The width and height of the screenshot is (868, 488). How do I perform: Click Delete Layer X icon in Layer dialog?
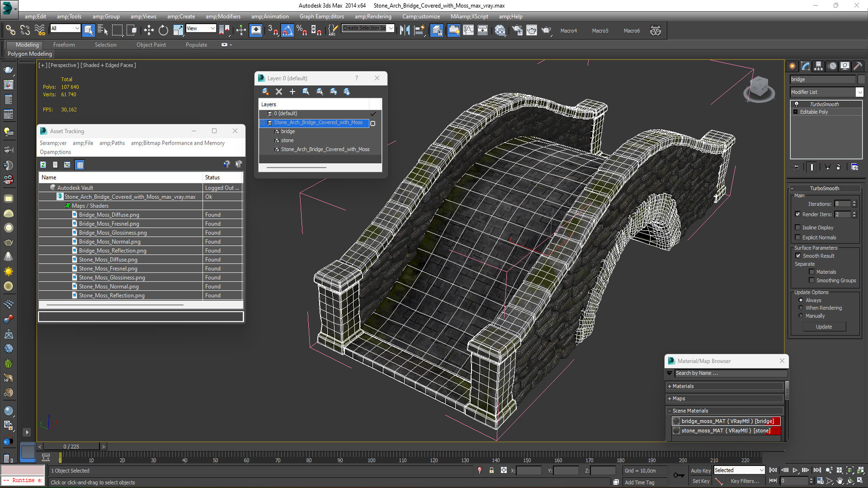click(x=279, y=91)
